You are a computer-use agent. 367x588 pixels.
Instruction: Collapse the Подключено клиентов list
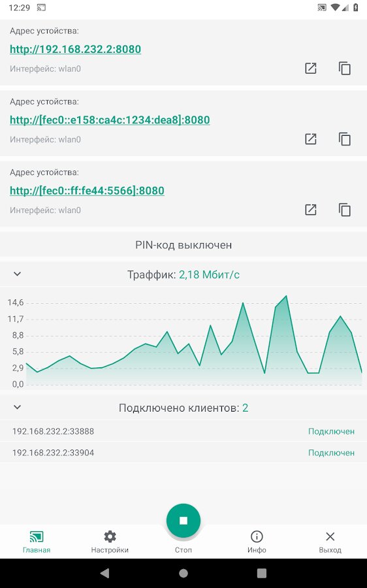coord(17,407)
